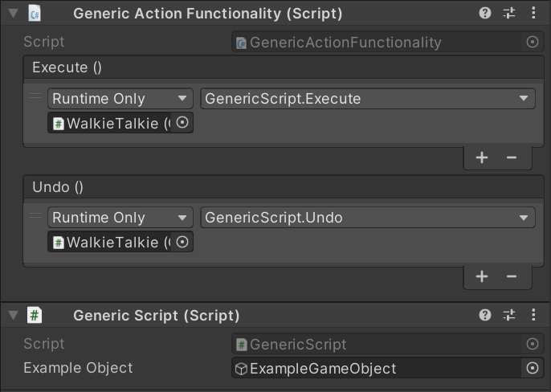The image size is (551, 392).
Task: Remove listener from Undo event
Action: point(512,276)
